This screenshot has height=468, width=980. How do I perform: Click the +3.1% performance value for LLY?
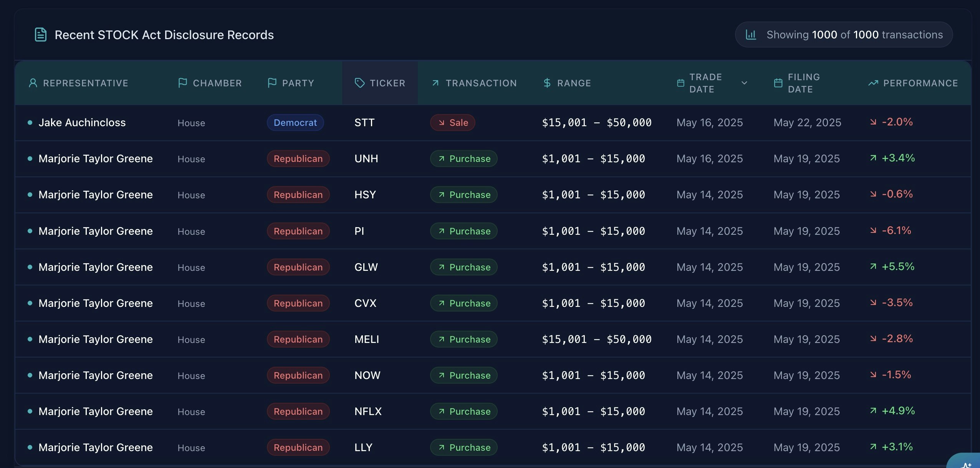click(897, 447)
